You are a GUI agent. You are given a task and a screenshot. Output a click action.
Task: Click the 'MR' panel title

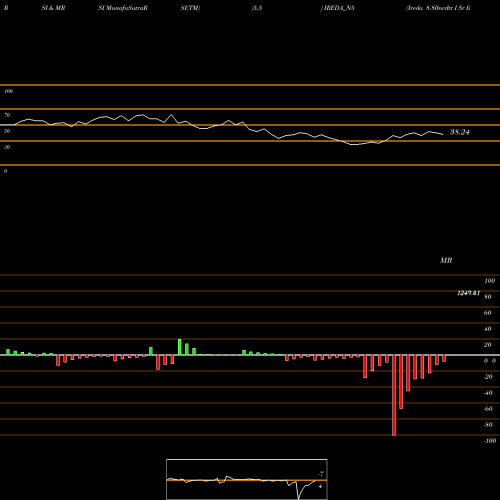coord(446,260)
